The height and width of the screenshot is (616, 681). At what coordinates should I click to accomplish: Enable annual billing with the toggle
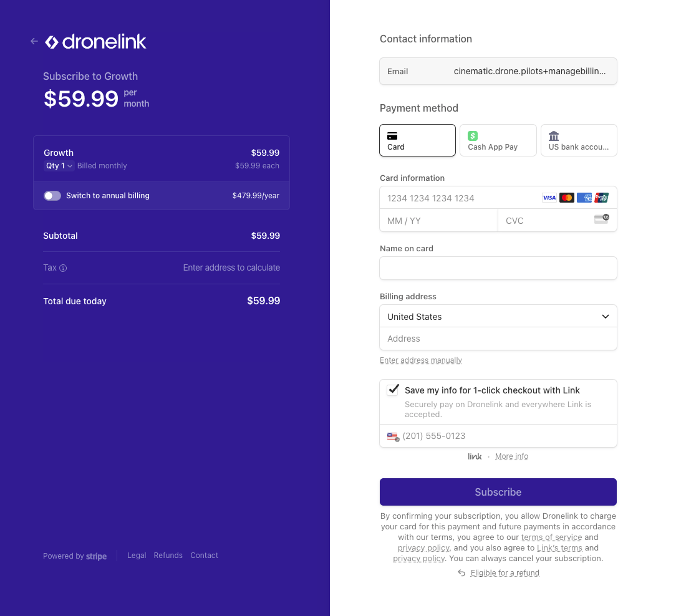[52, 195]
